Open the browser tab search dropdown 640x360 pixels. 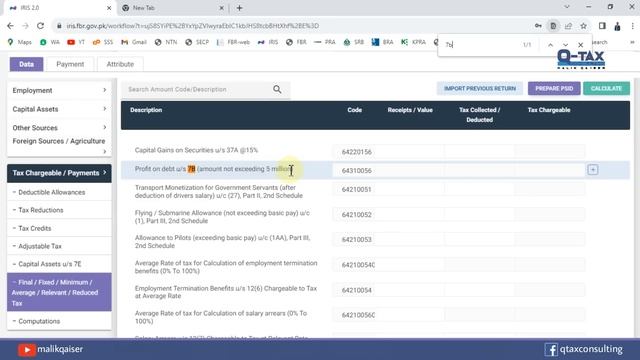[x=567, y=7]
